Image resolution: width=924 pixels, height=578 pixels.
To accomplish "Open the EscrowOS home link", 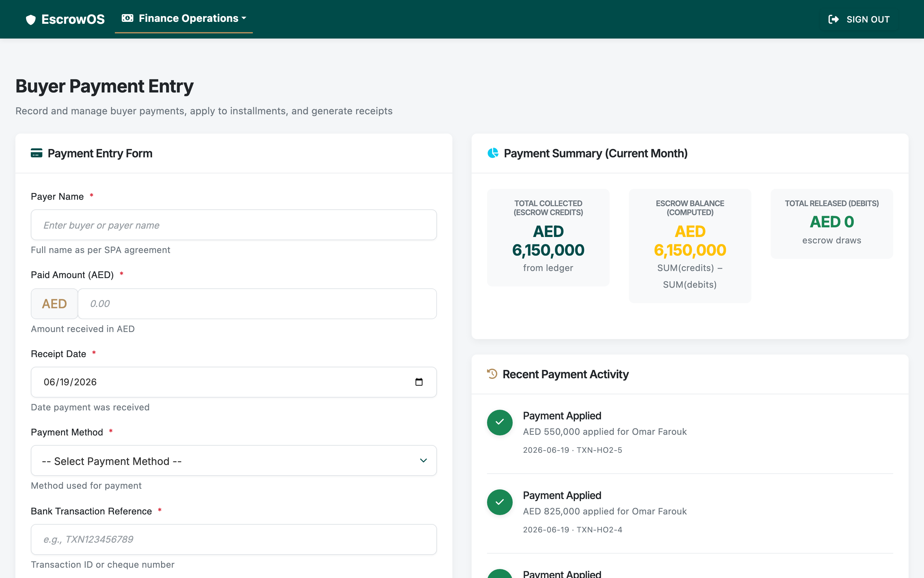I will coord(65,20).
